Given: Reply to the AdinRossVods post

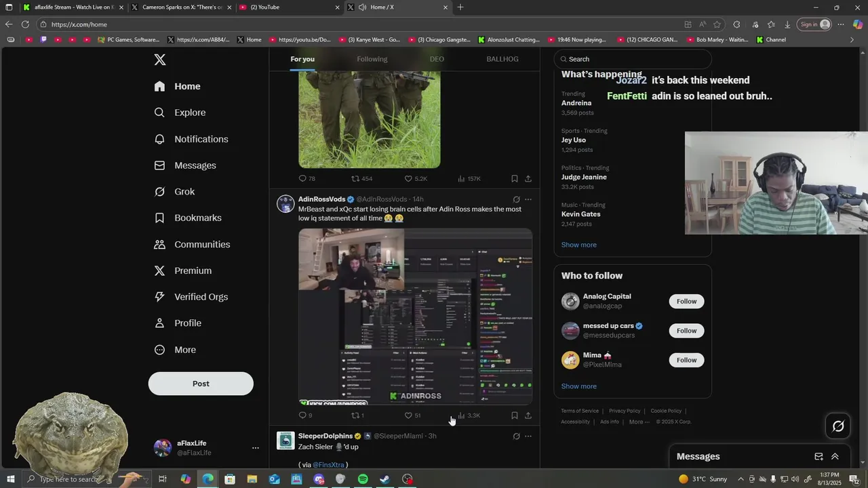Looking at the screenshot, I should 305,415.
